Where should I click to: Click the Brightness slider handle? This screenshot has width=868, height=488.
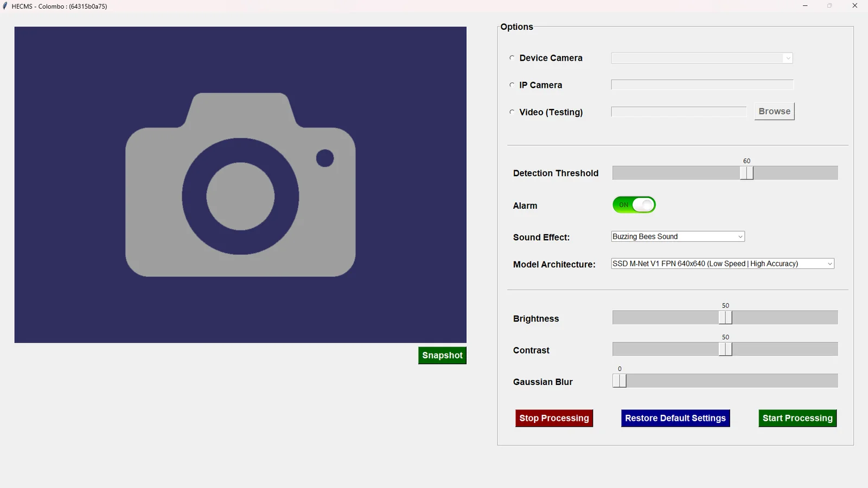(x=725, y=318)
